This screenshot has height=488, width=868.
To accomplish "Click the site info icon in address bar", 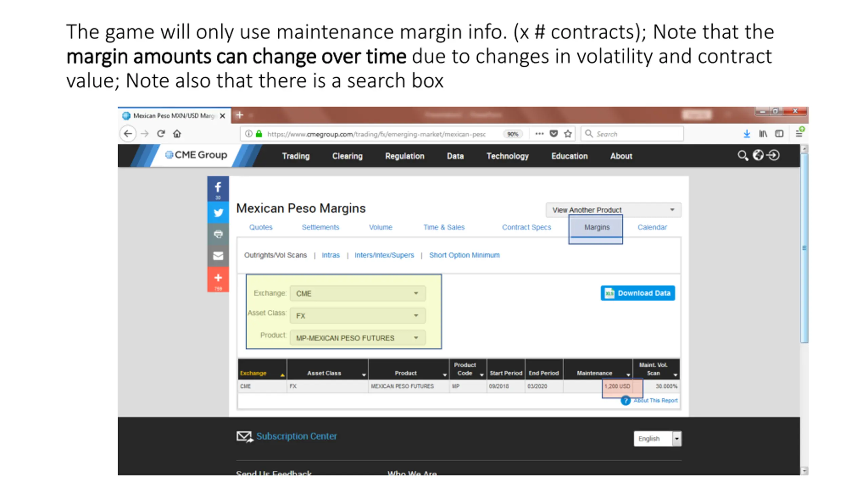I will pyautogui.click(x=249, y=134).
